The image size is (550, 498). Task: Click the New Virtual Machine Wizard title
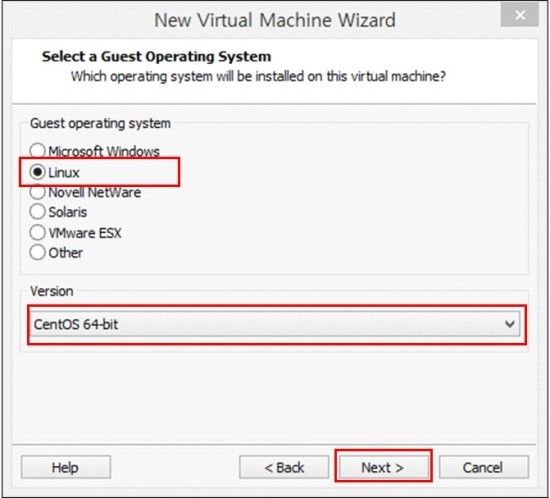click(x=275, y=20)
